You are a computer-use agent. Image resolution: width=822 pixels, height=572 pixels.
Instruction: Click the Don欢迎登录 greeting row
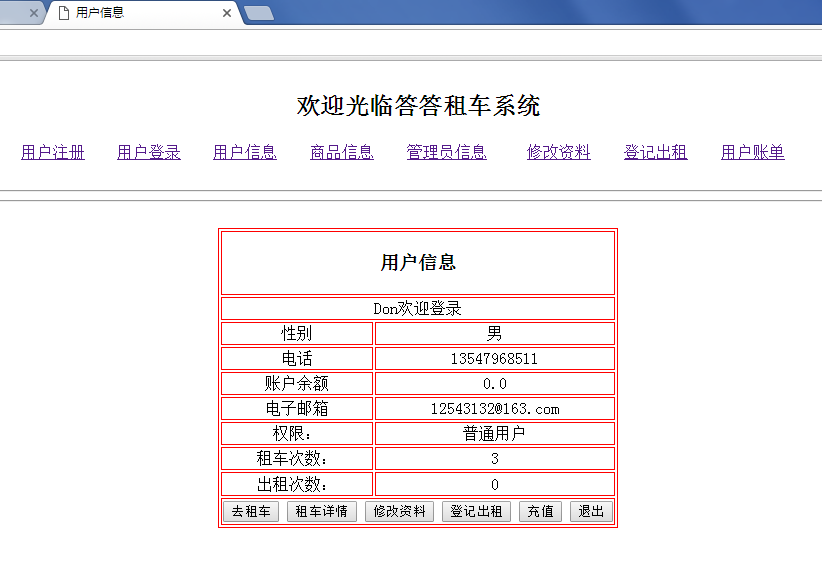(418, 308)
